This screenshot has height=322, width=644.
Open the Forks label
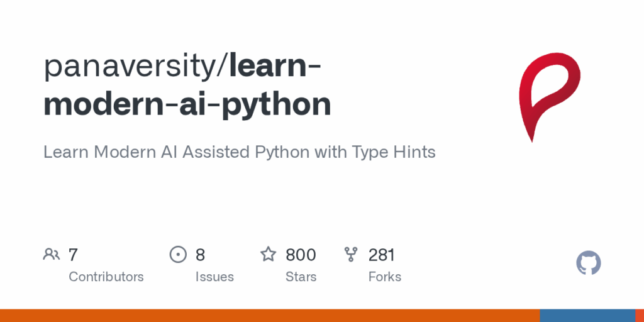coord(385,277)
